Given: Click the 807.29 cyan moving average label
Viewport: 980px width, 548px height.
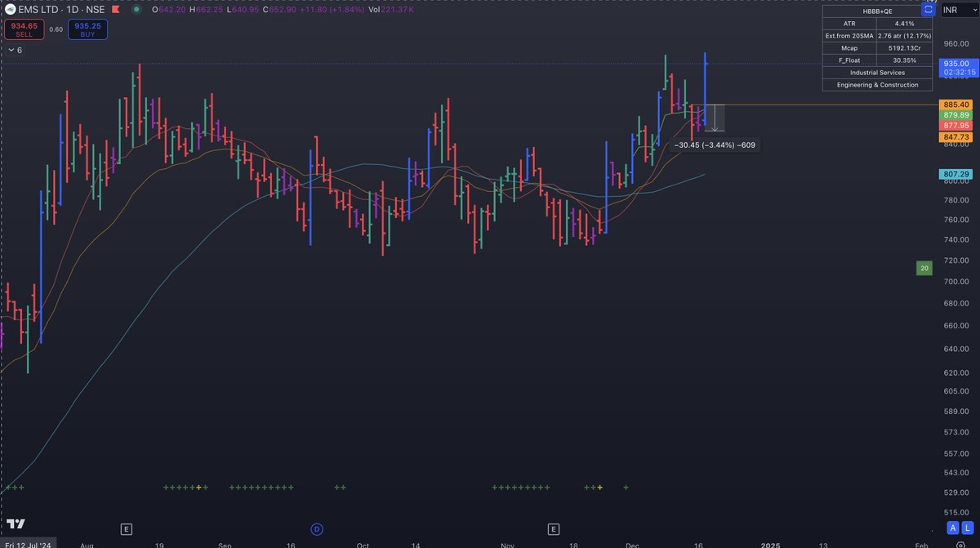Looking at the screenshot, I should [955, 174].
